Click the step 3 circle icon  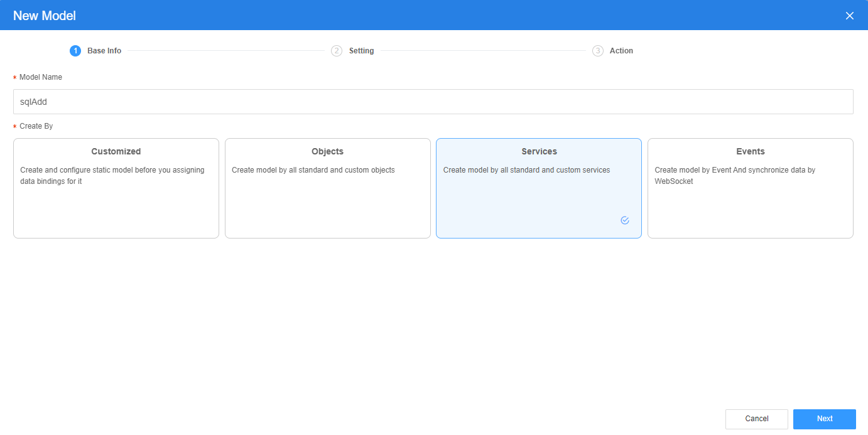point(598,51)
